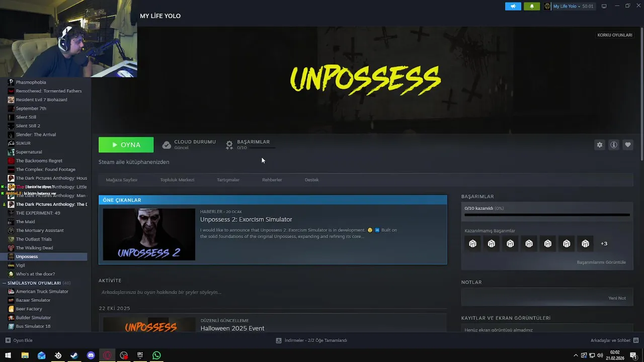The width and height of the screenshot is (644, 362).
Task: Open the Mağaza Sayfası tab
Action: point(121,179)
